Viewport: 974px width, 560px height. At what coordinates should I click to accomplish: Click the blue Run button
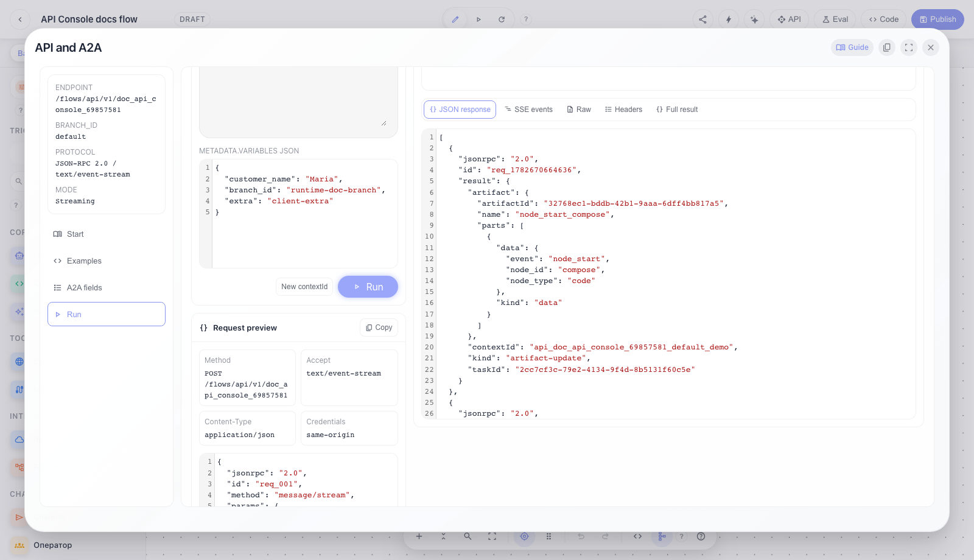click(368, 287)
